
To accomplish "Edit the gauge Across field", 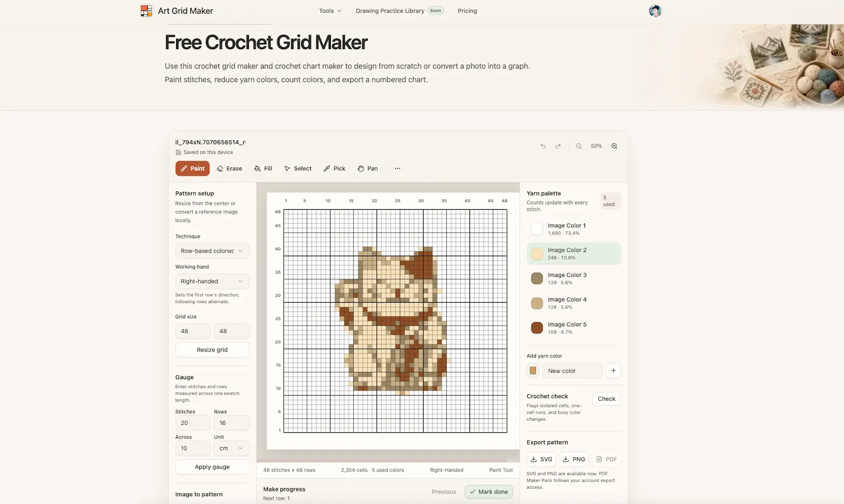I will coord(193,449).
